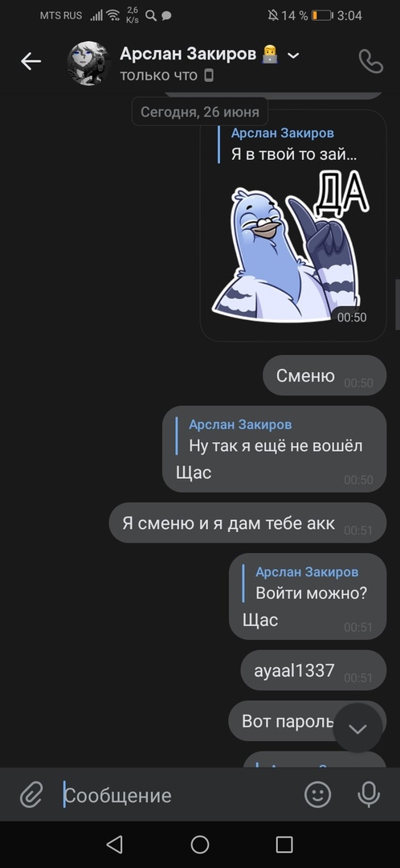Open recent apps with the square button
The image size is (400, 868).
[284, 844]
